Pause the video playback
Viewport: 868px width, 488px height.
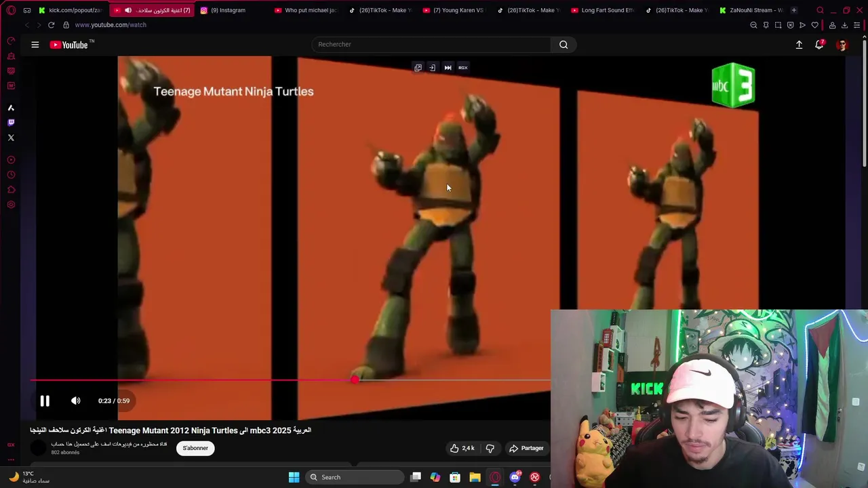point(45,401)
